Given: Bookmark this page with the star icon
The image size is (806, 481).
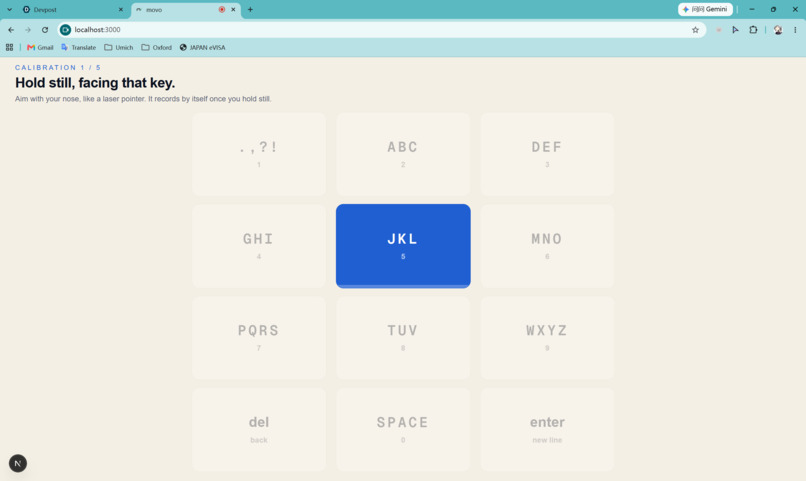Looking at the screenshot, I should point(695,30).
